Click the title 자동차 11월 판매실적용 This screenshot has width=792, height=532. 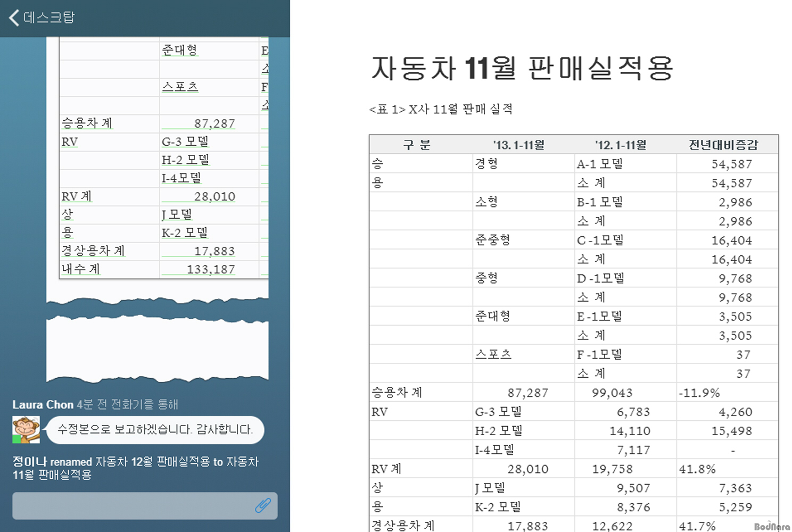522,69
